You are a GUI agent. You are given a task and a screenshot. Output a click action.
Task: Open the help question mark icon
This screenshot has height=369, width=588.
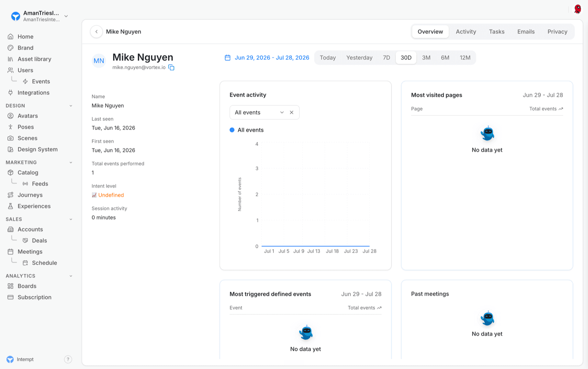click(68, 359)
